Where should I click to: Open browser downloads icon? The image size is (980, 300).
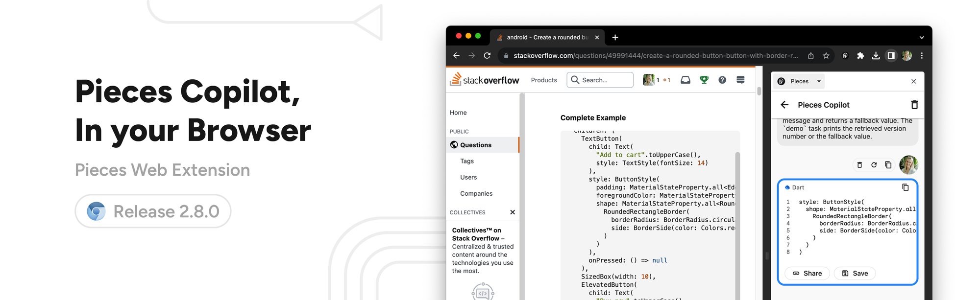point(876,56)
